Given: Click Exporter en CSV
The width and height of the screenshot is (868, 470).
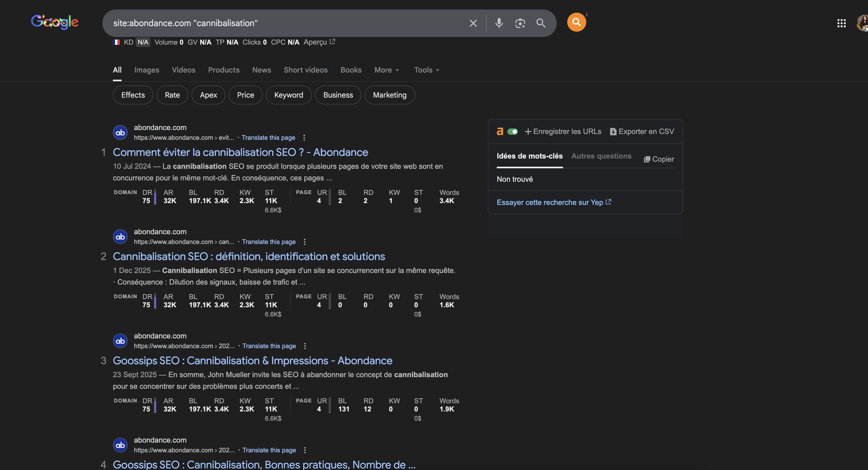Looking at the screenshot, I should tap(642, 131).
